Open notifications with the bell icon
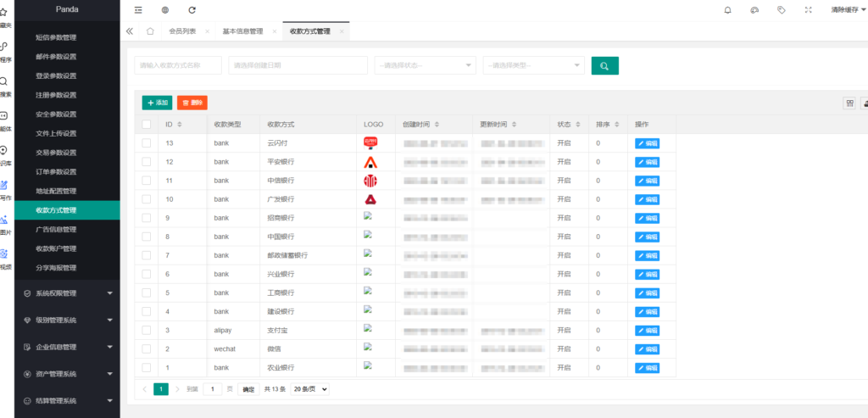The width and height of the screenshot is (868, 418). click(x=727, y=10)
